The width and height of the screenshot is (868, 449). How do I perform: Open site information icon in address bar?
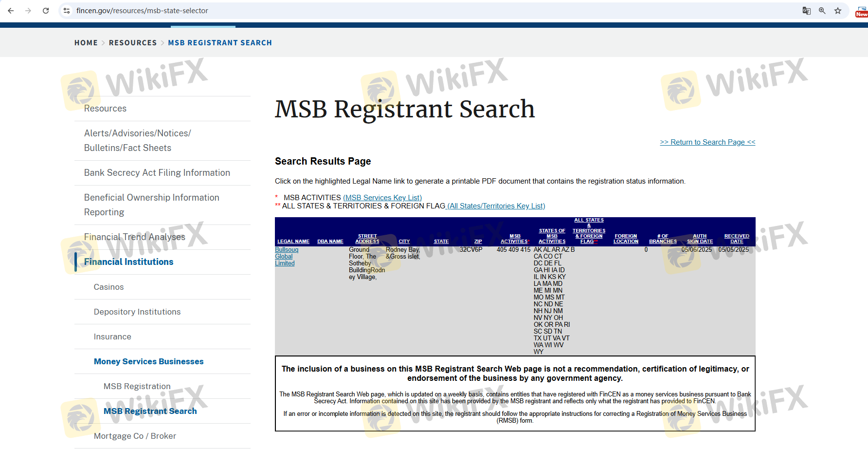tap(67, 11)
